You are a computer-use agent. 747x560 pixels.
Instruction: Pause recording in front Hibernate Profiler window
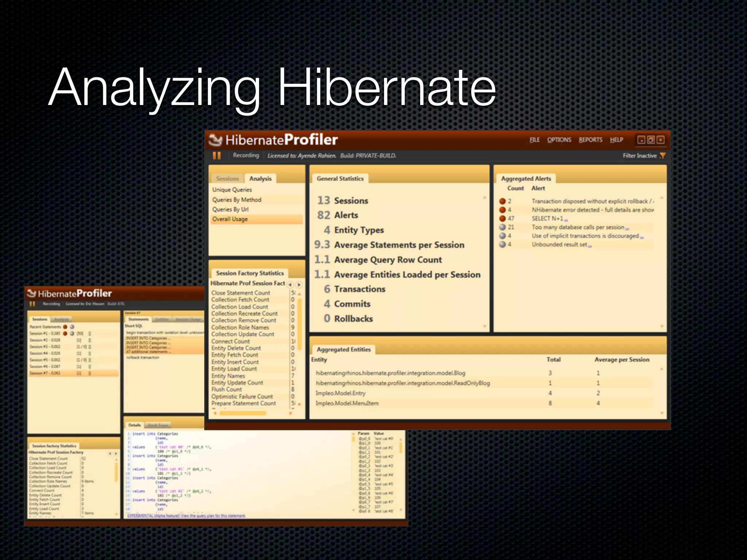coord(217,156)
